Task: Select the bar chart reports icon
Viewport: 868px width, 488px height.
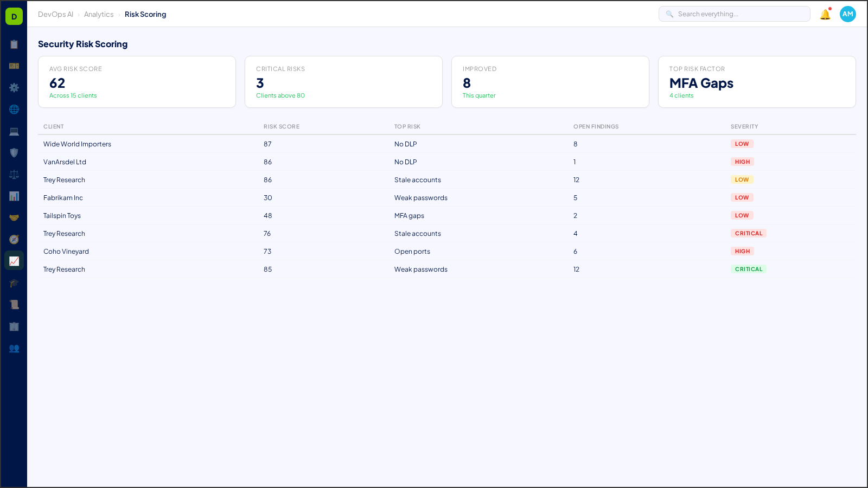Action: click(14, 196)
